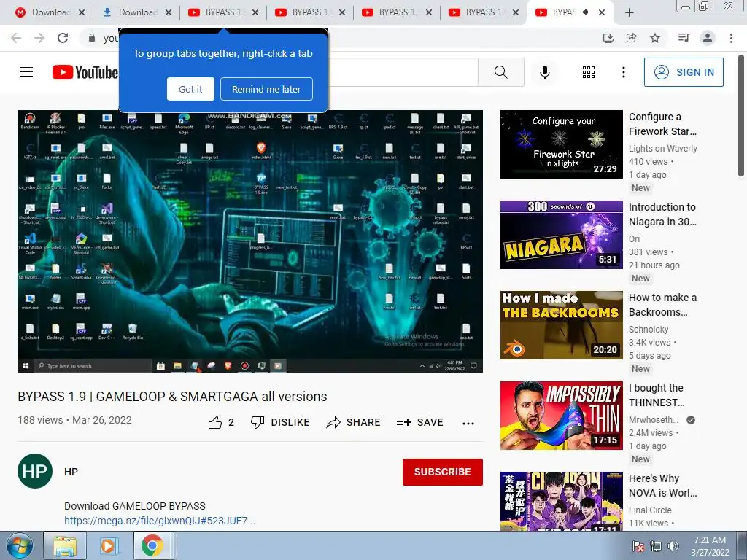747x560 pixels.
Task: Open the Chrome profile avatar icon
Action: click(x=708, y=38)
